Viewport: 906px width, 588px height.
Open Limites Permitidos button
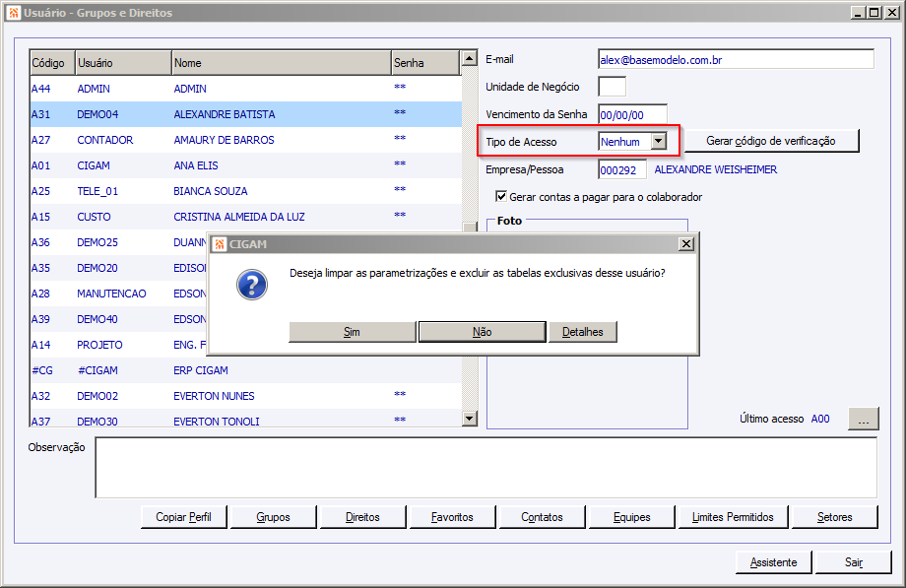click(x=733, y=517)
